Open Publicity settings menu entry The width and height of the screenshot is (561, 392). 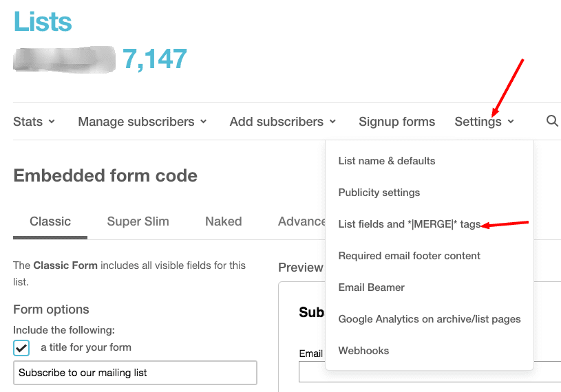pyautogui.click(x=379, y=193)
